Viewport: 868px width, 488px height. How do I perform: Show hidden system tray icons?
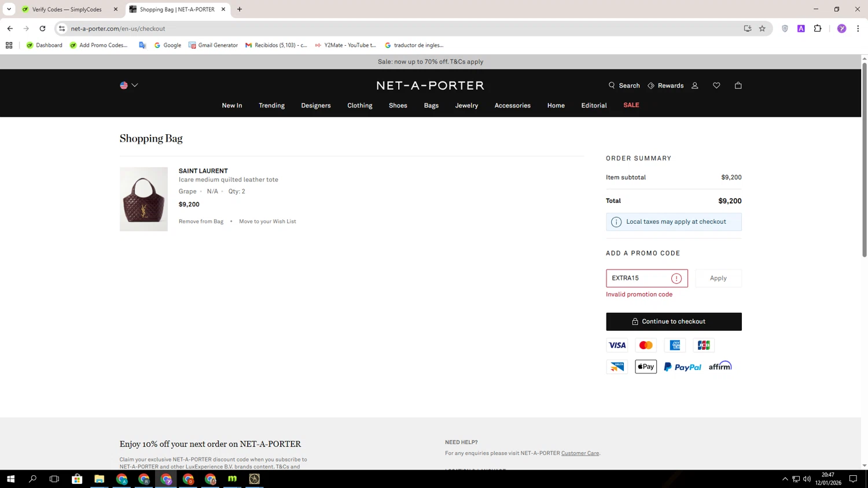(x=785, y=479)
